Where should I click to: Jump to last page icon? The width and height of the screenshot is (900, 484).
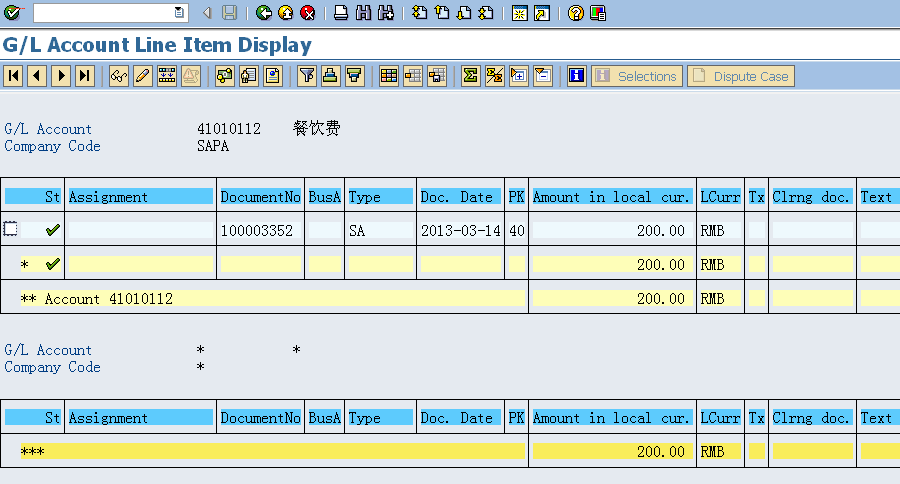coord(486,13)
